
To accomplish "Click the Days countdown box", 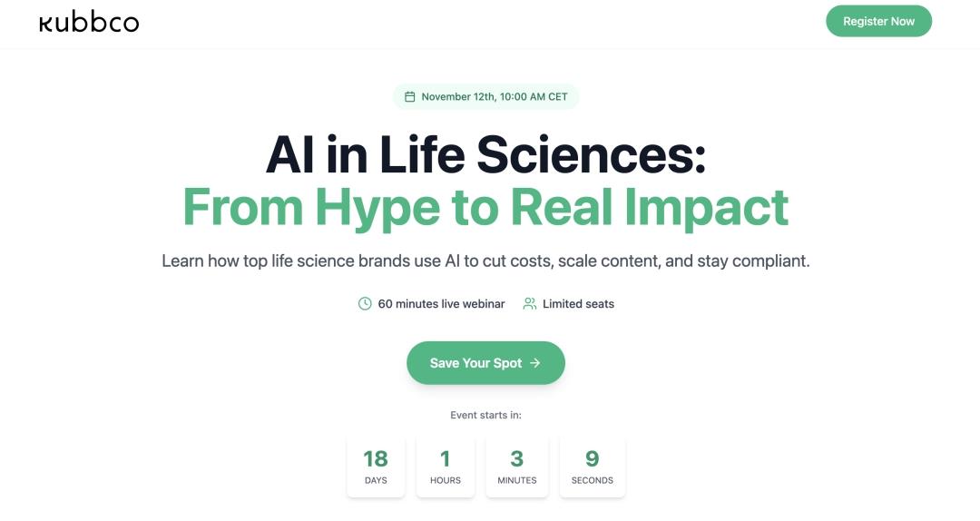I will (x=376, y=467).
